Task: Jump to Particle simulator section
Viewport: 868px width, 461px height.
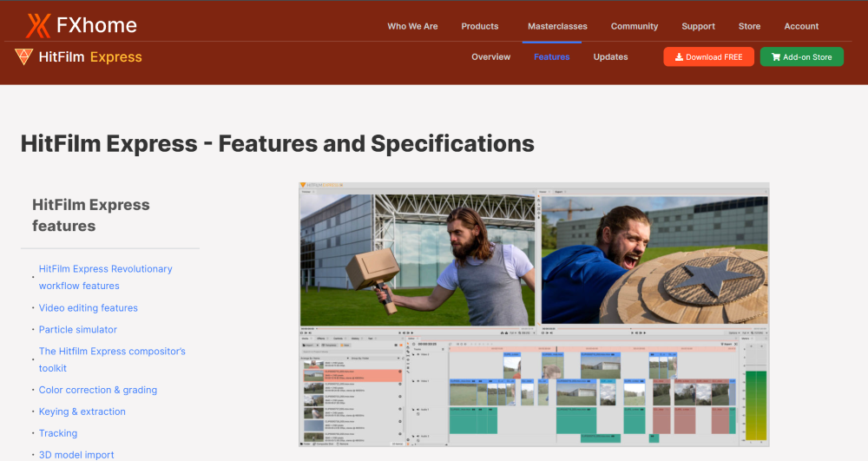Action: pos(77,329)
